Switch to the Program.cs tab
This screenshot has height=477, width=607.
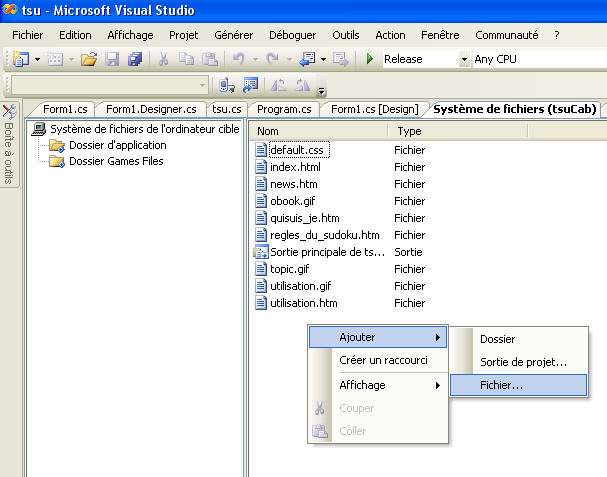click(x=284, y=109)
